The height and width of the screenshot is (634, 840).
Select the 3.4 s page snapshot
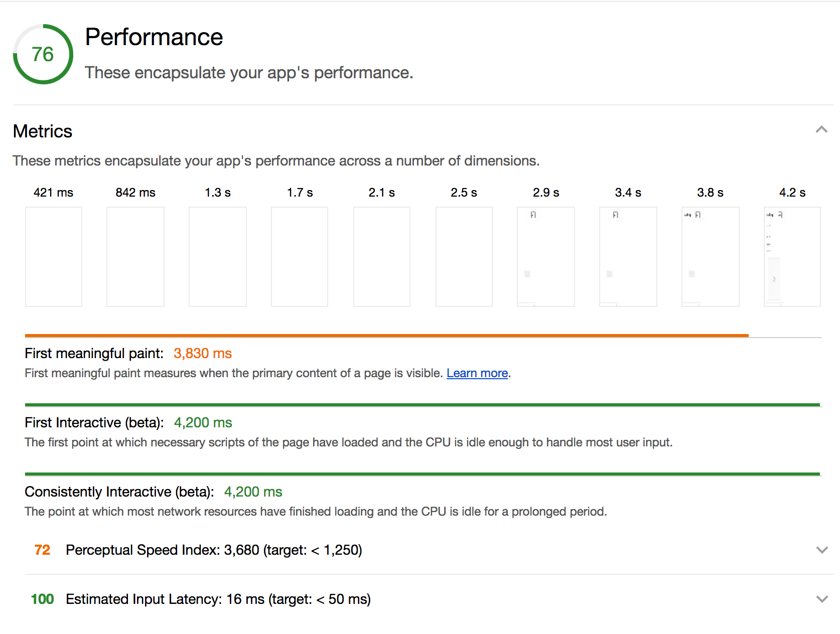click(627, 256)
